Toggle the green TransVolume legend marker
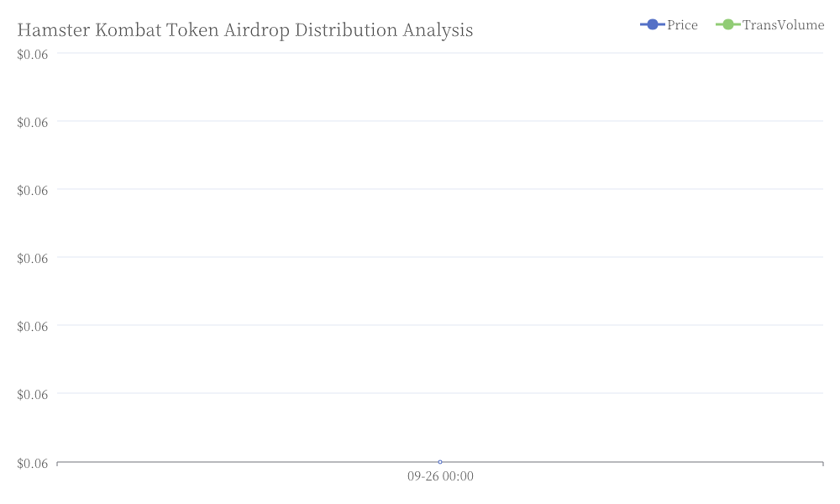Image resolution: width=840 pixels, height=504 pixels. coord(728,24)
